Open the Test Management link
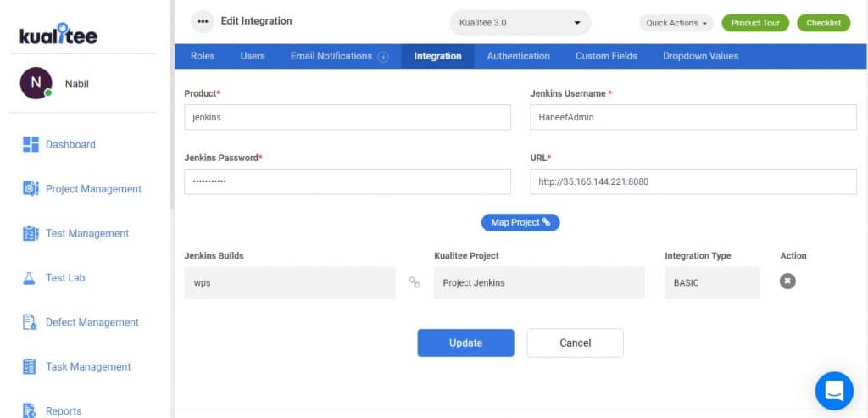868x418 pixels. point(87,233)
